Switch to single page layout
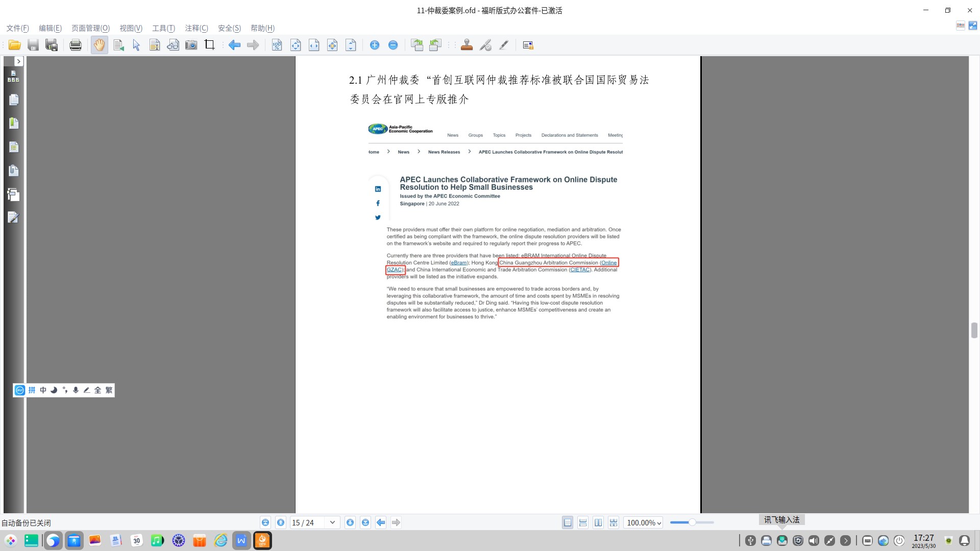This screenshot has width=980, height=551. [568, 522]
